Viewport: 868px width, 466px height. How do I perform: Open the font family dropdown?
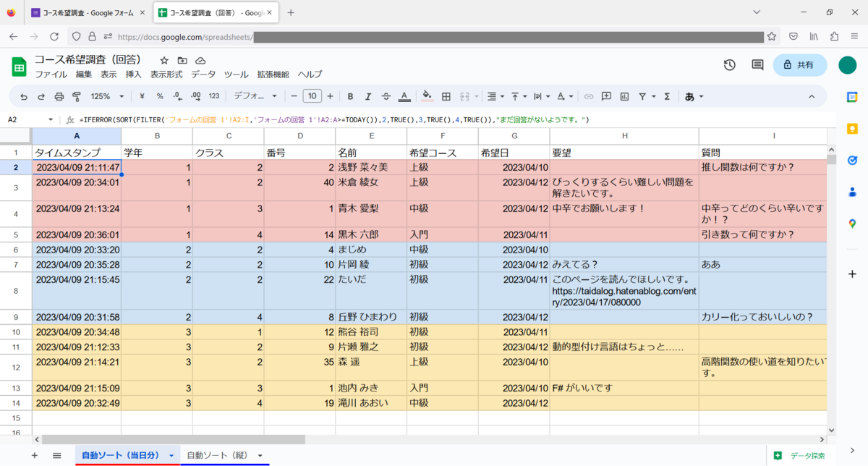(255, 96)
